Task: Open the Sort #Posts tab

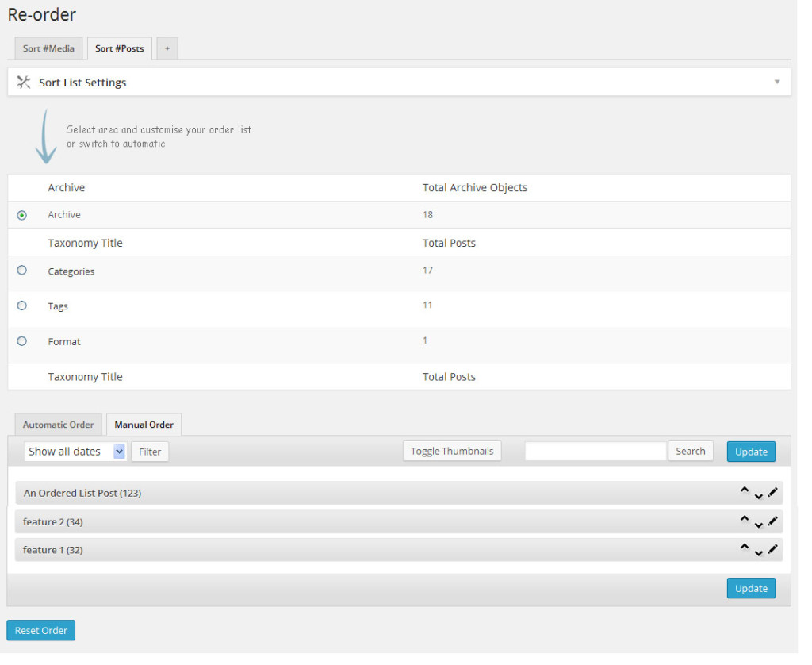Action: [x=121, y=49]
